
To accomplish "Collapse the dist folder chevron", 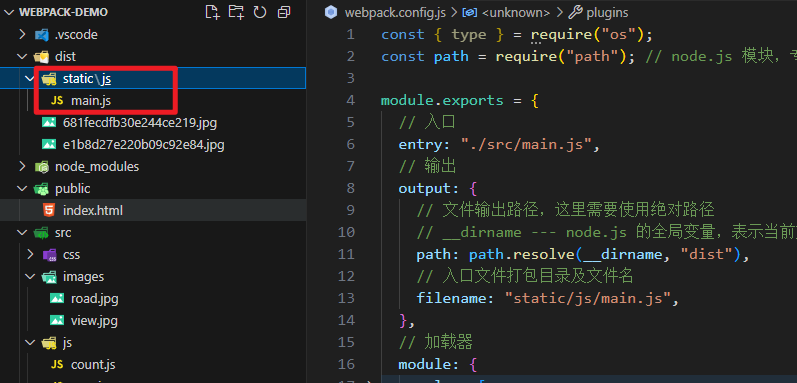I will tap(22, 56).
